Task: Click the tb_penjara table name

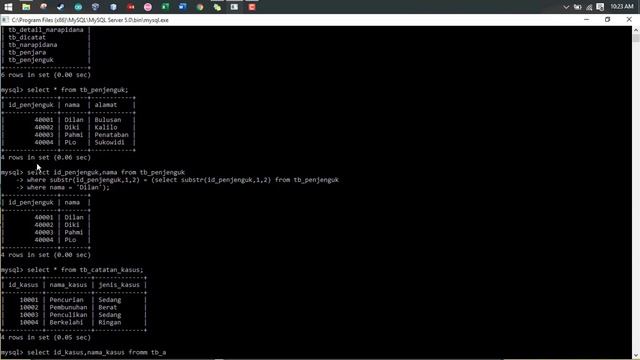Action: point(27,52)
